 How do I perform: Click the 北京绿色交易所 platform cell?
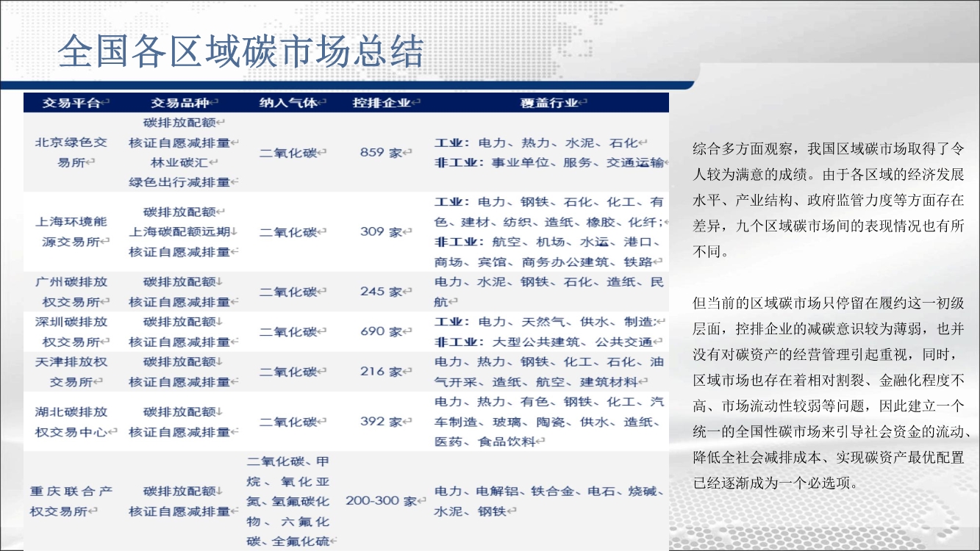[x=71, y=152]
